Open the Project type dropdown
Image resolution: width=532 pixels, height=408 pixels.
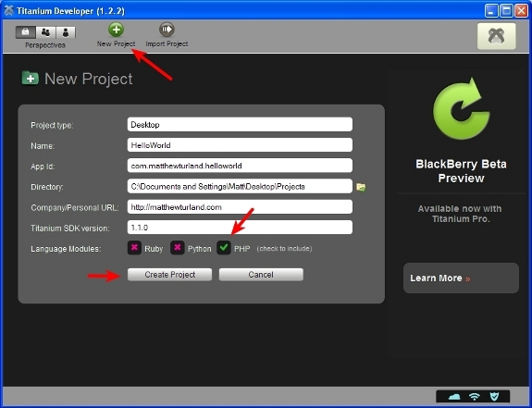pos(240,125)
